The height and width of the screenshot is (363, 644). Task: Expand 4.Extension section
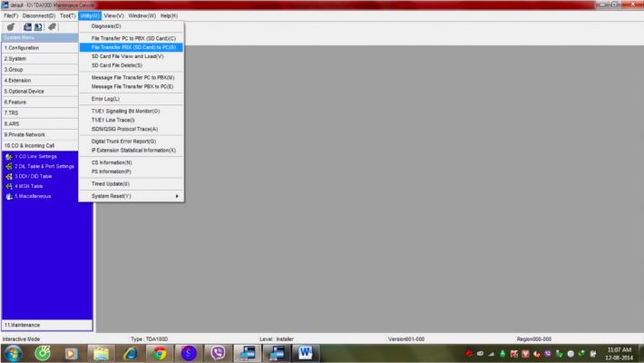click(40, 80)
